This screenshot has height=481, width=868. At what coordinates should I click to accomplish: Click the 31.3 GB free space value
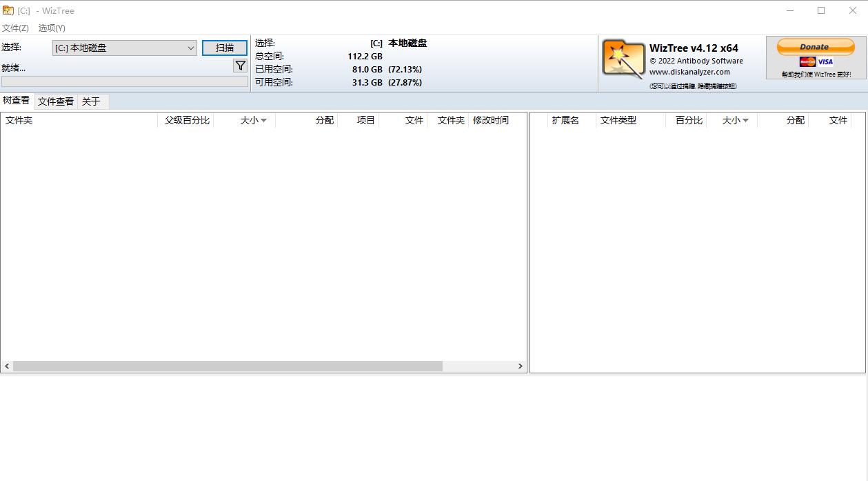point(367,82)
